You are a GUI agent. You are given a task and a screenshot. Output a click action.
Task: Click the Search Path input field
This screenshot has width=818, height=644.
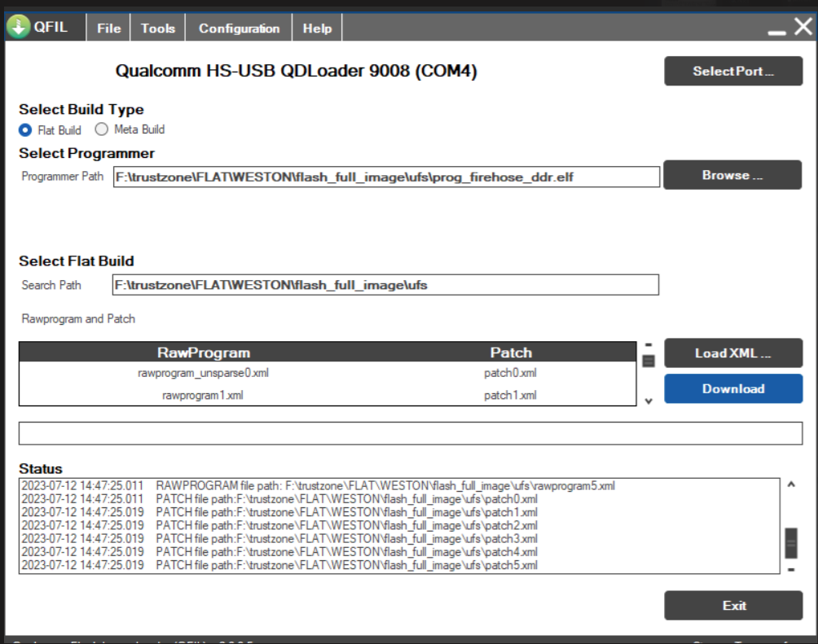(385, 285)
